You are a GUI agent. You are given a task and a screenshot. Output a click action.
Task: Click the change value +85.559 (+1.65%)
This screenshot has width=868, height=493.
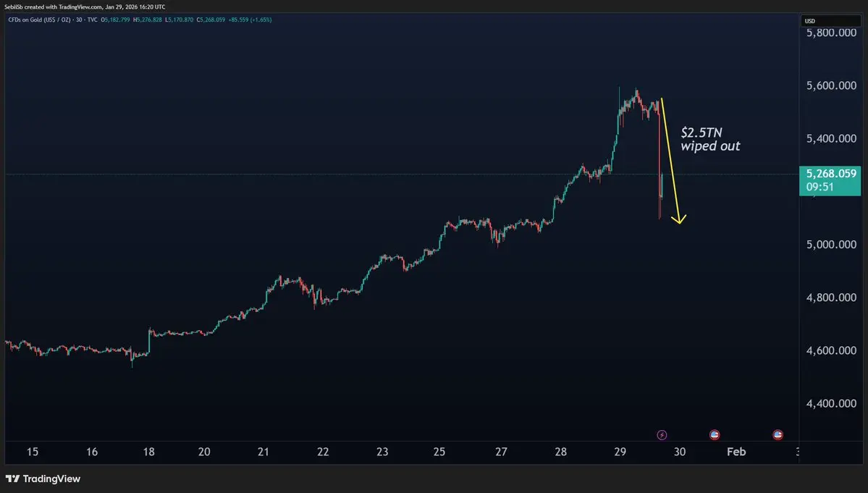(x=250, y=20)
